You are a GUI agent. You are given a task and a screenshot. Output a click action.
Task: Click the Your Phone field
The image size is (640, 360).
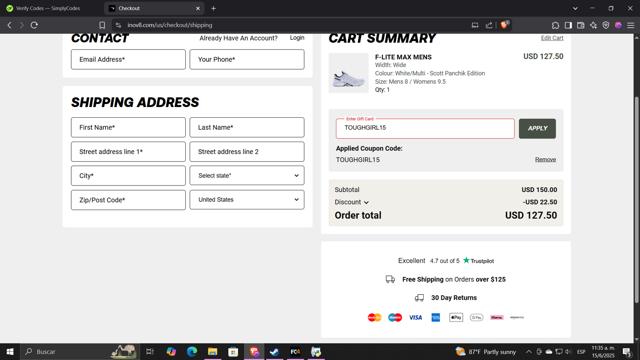tap(247, 59)
